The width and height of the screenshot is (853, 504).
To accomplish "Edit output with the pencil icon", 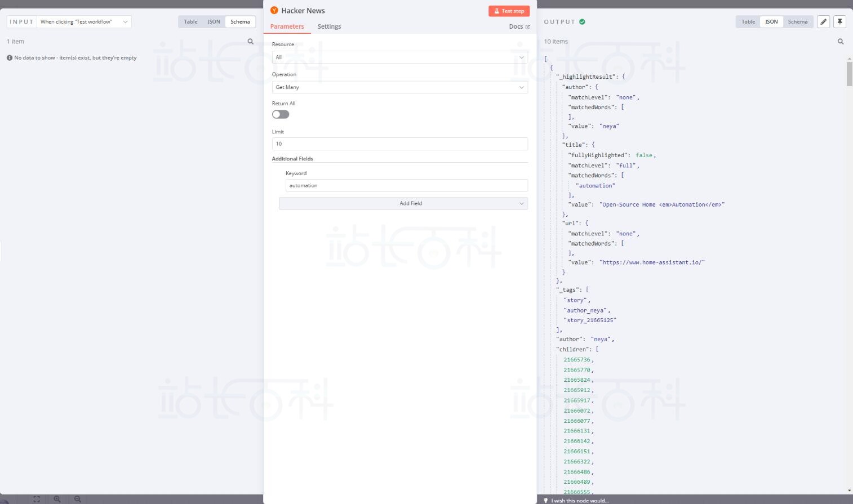I will pos(824,21).
